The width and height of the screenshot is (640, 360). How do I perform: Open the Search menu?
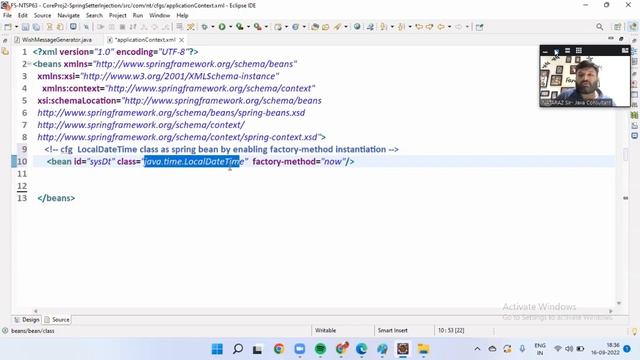click(94, 16)
